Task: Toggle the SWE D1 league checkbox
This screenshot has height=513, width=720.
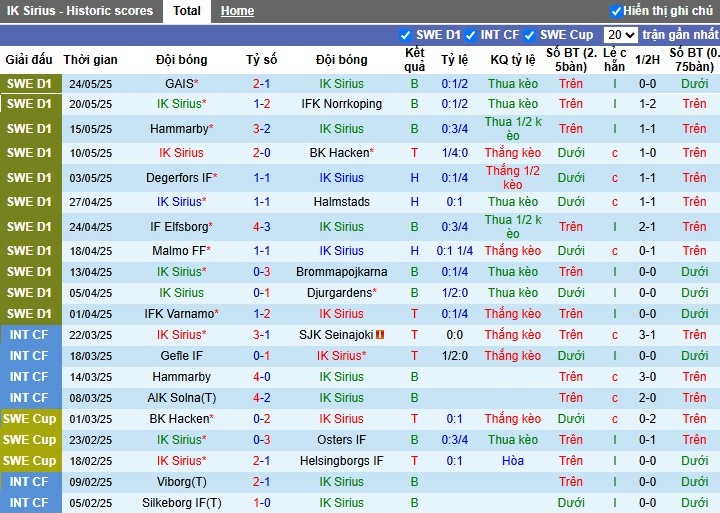Action: [x=406, y=35]
